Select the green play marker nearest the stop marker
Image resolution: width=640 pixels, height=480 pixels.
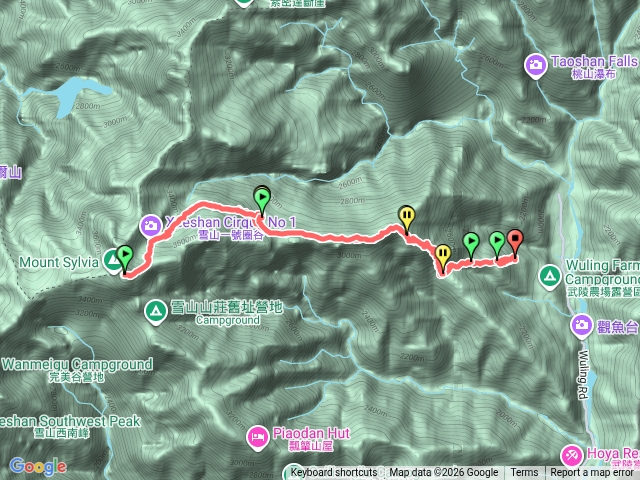click(497, 243)
